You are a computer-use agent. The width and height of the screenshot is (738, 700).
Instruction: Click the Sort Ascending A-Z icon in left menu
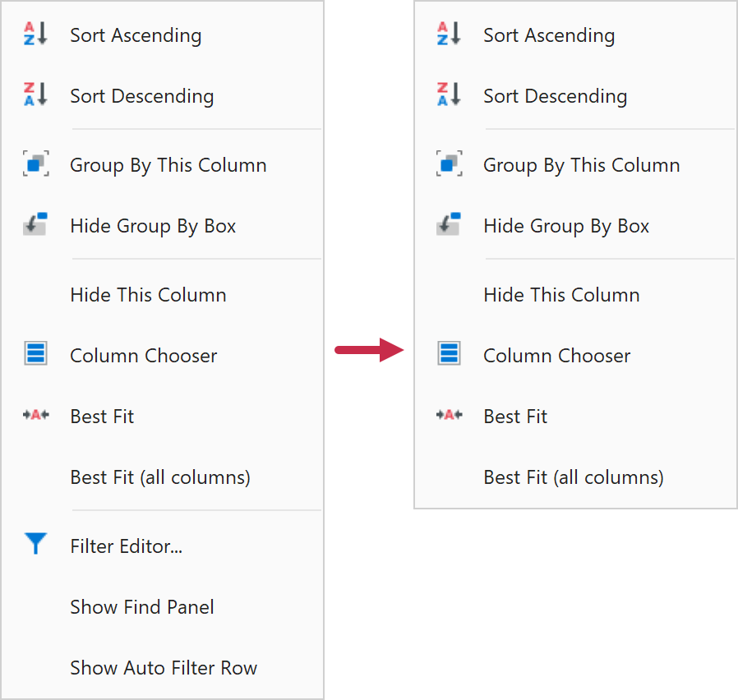tap(35, 35)
